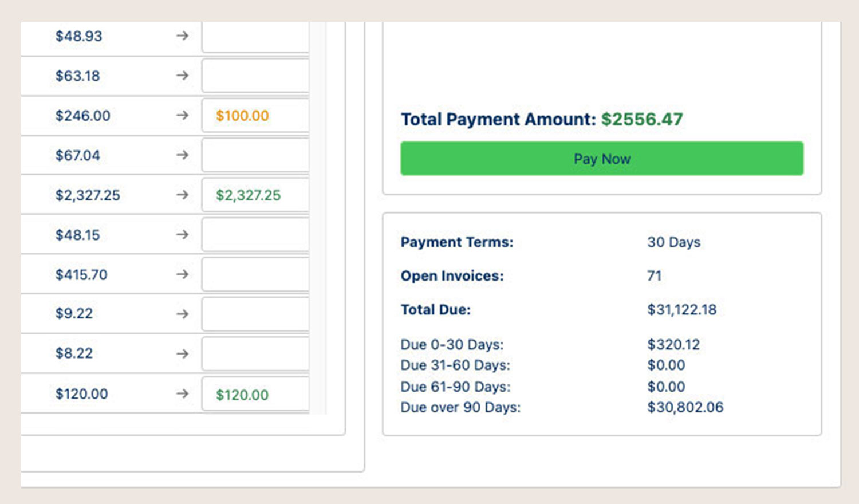Click the arrow beside $120.00 balance
This screenshot has width=859, height=504.
click(x=182, y=394)
